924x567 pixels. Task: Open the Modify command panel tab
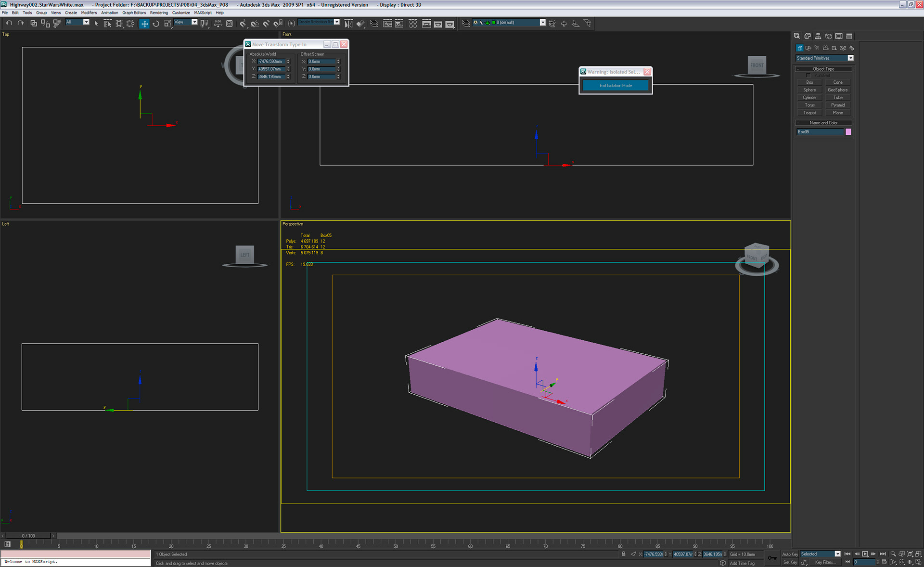tap(808, 36)
